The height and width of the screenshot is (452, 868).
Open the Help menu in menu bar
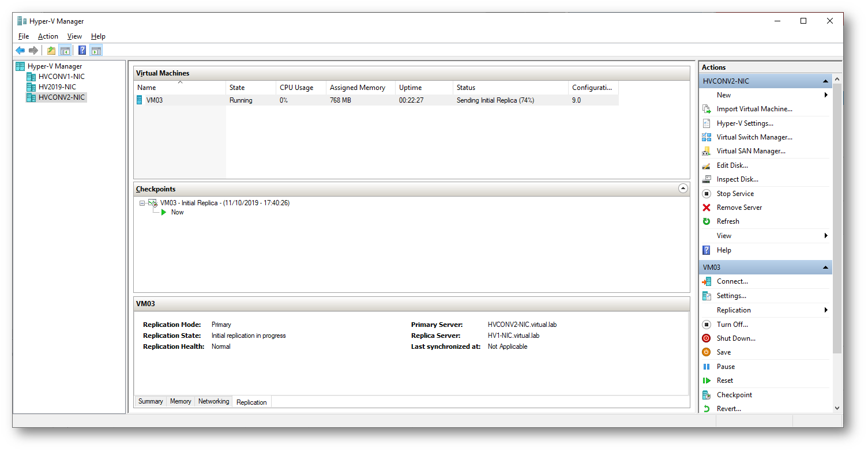point(99,36)
